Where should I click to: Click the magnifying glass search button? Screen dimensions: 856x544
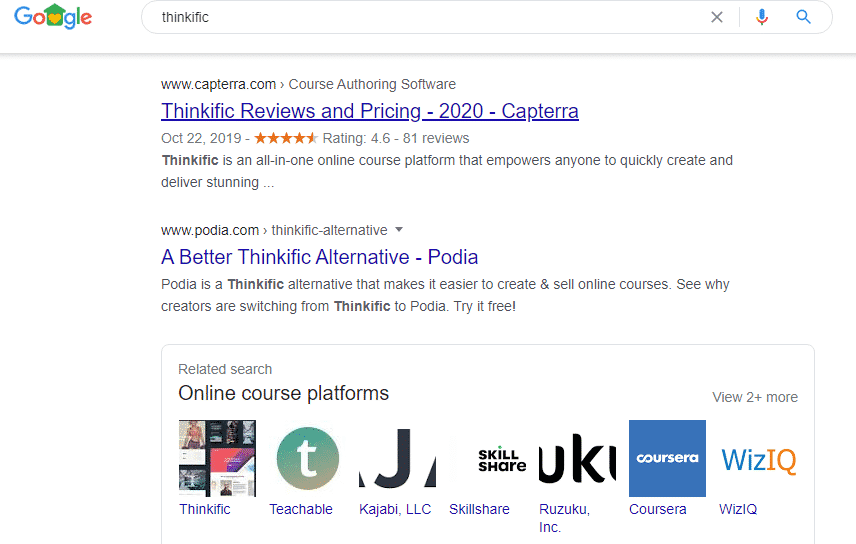click(803, 17)
